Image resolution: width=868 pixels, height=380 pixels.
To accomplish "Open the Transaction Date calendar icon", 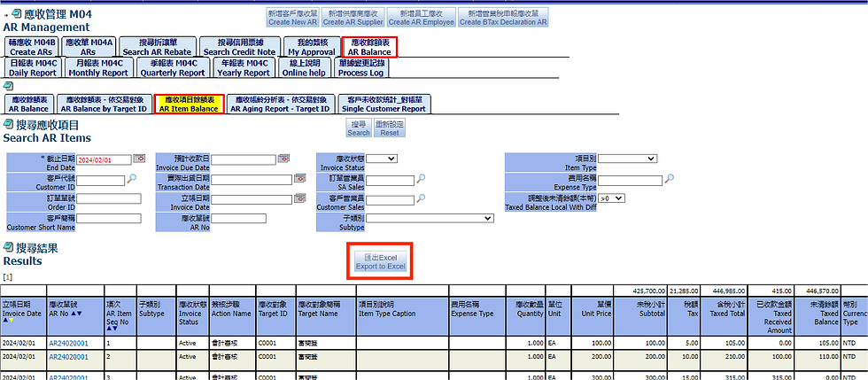I will click(x=300, y=178).
